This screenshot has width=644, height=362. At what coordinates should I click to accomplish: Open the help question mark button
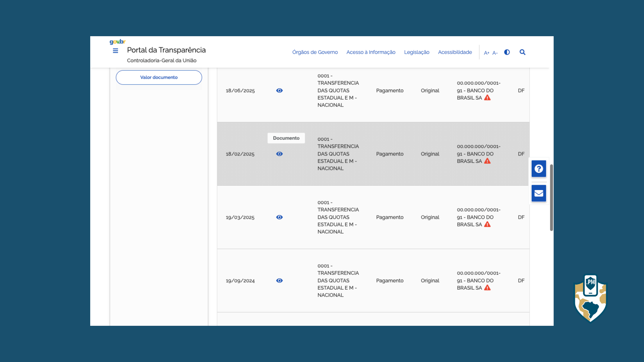(x=539, y=169)
